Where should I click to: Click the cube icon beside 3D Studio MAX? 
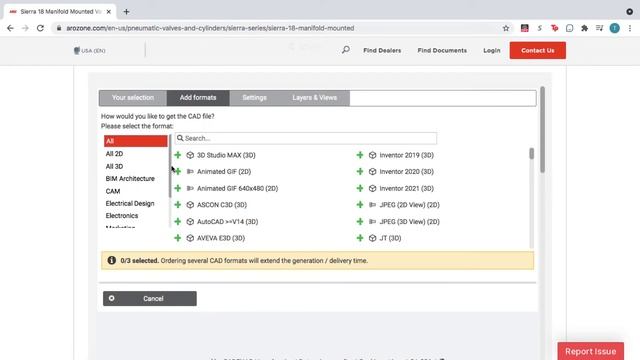pos(190,155)
